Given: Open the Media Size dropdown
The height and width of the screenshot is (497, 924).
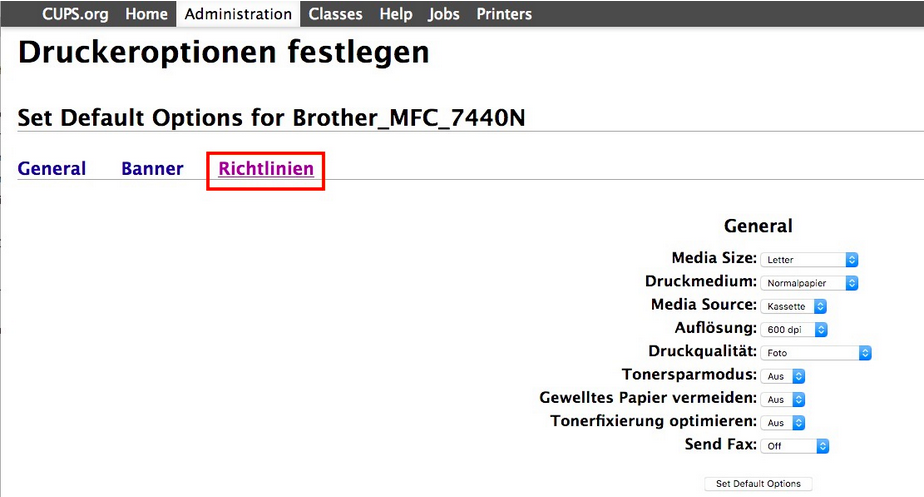Looking at the screenshot, I should pos(809,260).
